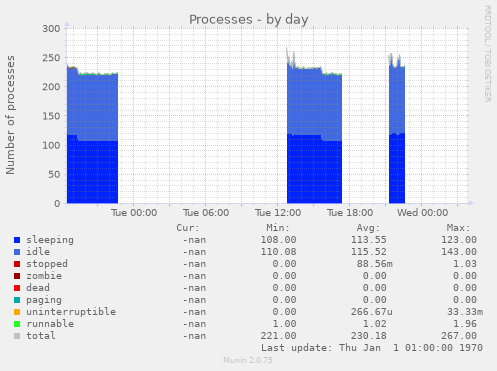Screen dimensions: 497x371
Task: Click the 'runnable' legend label
Action: (x=50, y=324)
